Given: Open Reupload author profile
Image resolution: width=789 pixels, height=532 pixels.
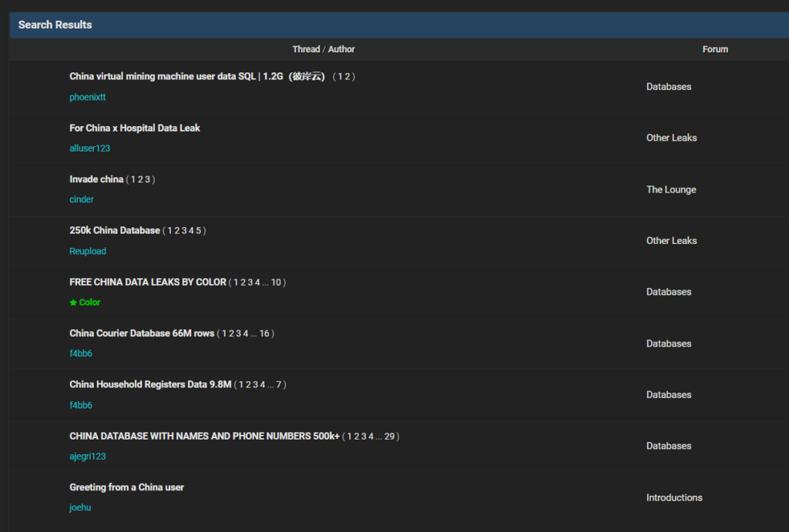Looking at the screenshot, I should point(88,251).
